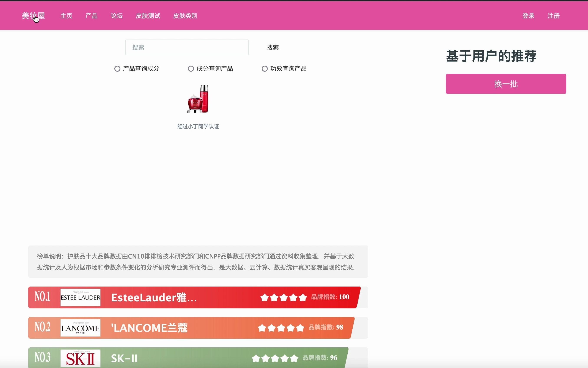Open the 美妆屋 site logo link
This screenshot has width=588, height=368.
(33, 16)
